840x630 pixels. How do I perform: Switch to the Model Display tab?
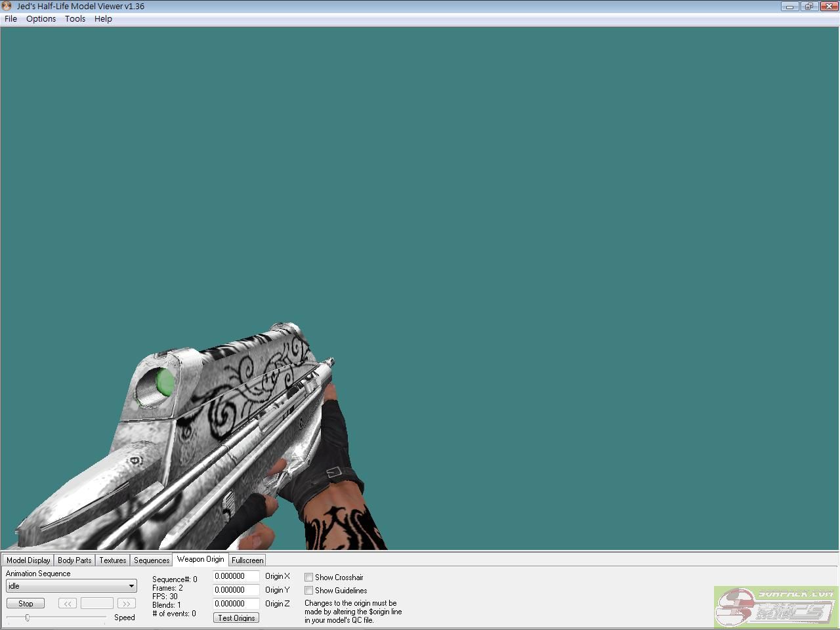coord(28,560)
